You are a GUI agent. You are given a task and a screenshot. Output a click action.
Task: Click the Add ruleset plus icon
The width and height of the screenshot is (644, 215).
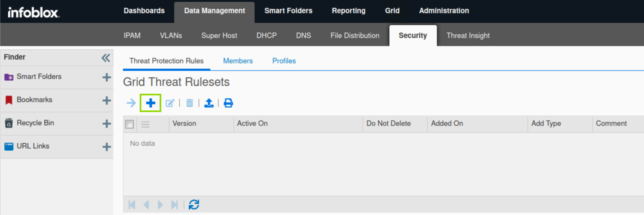150,103
